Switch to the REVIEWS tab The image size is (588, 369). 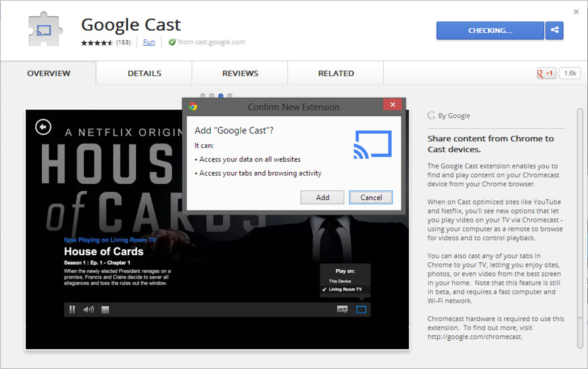[240, 73]
